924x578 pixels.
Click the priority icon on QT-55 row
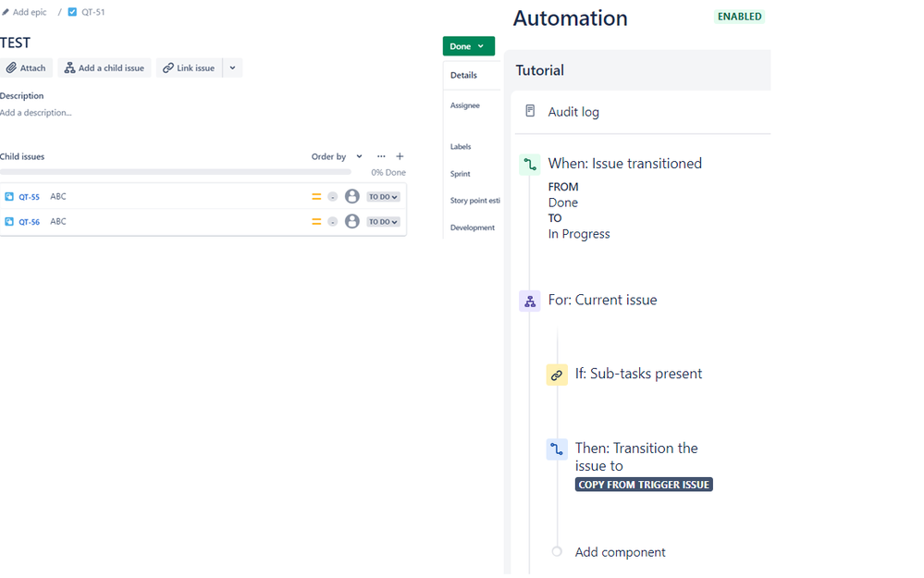tap(316, 197)
